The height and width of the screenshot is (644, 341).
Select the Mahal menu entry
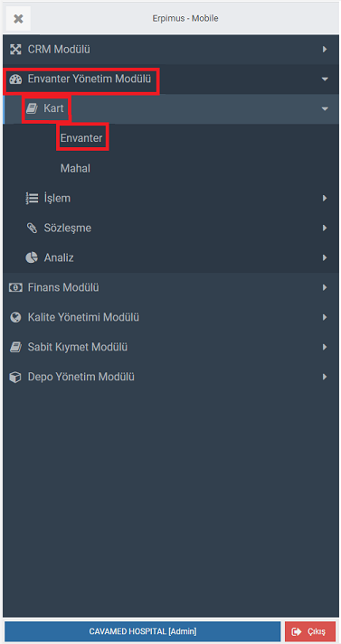click(x=75, y=168)
